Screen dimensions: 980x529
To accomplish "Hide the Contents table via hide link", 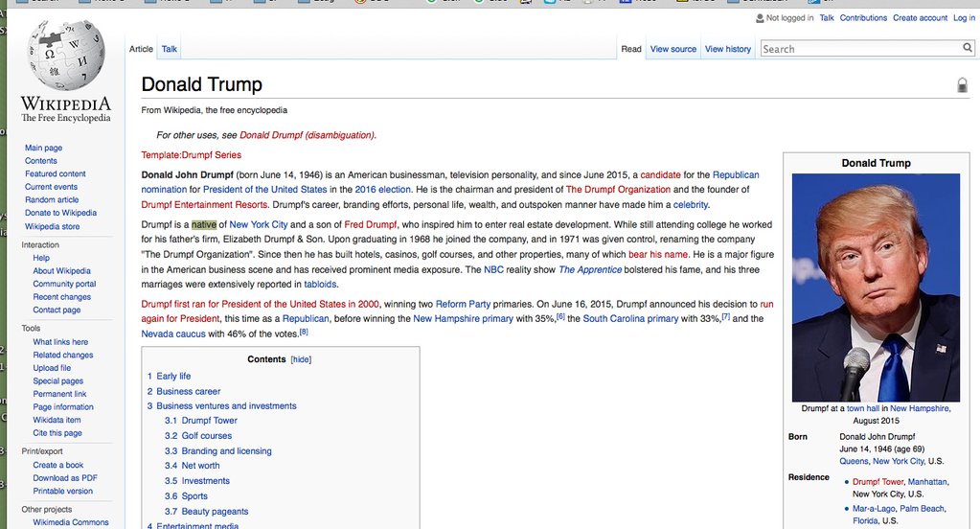I will pos(301,359).
